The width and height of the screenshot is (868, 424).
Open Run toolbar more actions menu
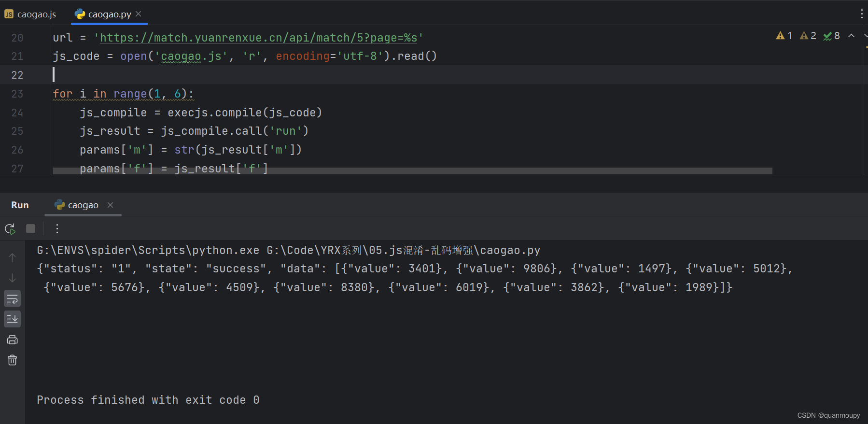coord(57,228)
